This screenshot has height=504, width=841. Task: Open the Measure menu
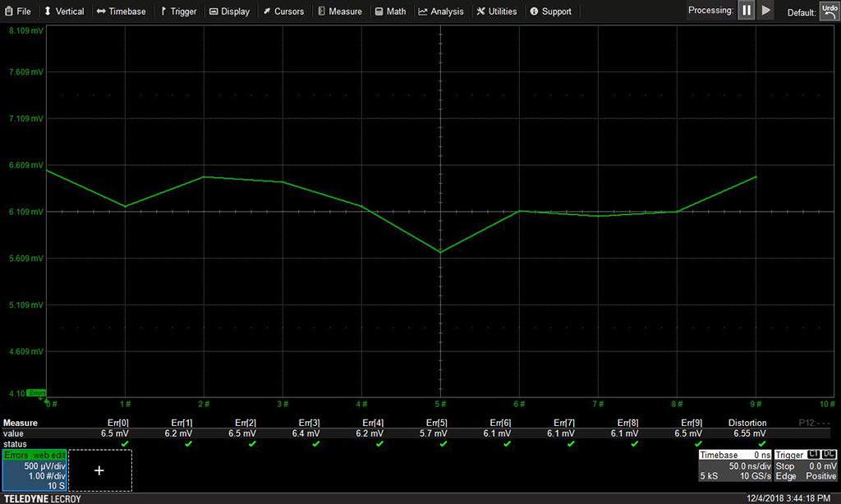tap(339, 11)
